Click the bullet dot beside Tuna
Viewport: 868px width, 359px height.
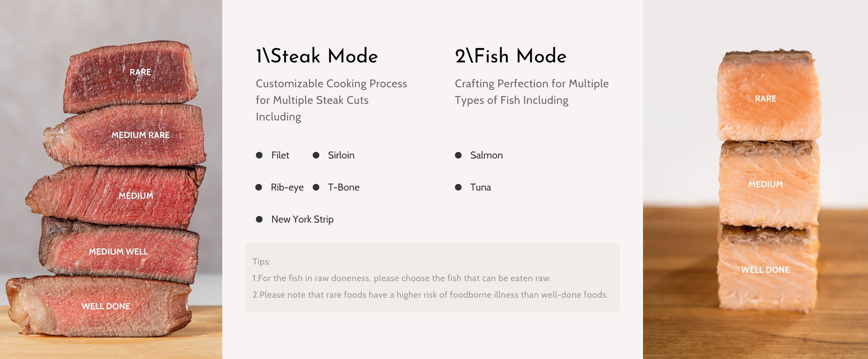click(458, 187)
